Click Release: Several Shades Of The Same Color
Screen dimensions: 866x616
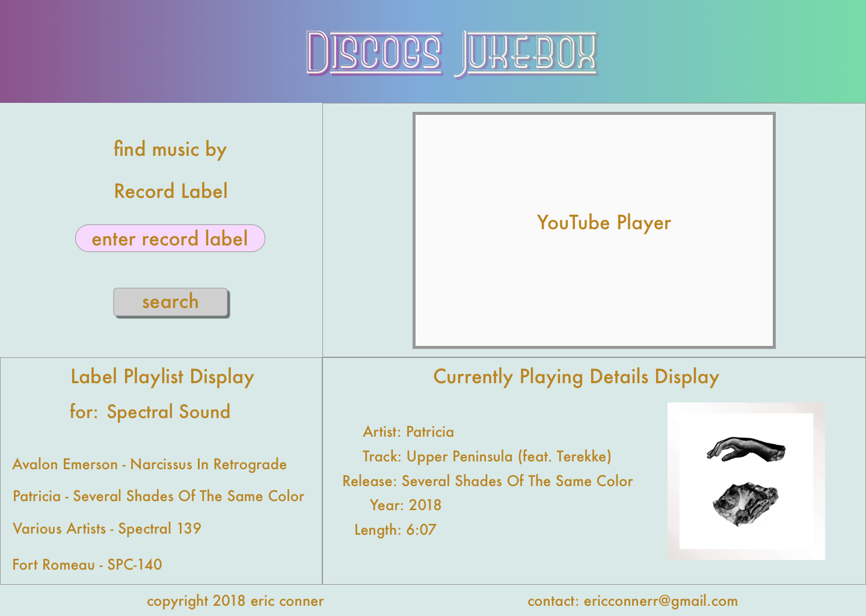[488, 481]
